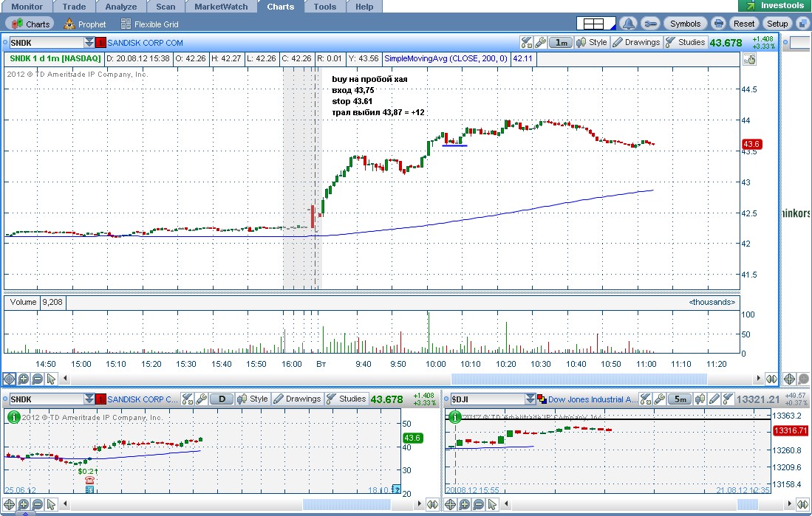Click the Symbols button
Screen dimensions: 812x516
pyautogui.click(x=685, y=24)
